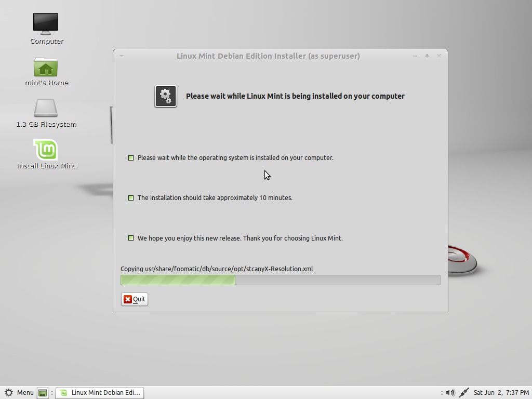This screenshot has height=399, width=532.
Task: Minimize the installer window
Action: (415, 56)
